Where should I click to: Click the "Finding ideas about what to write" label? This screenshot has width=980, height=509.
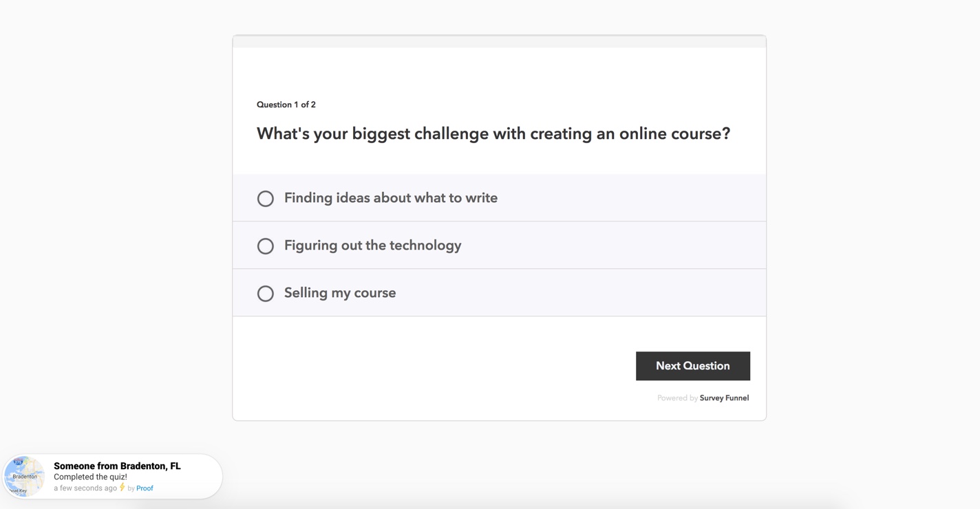point(390,198)
